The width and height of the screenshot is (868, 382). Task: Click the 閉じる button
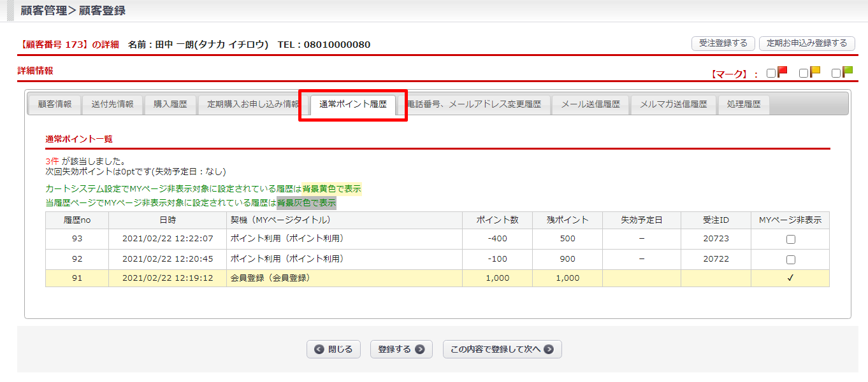334,350
